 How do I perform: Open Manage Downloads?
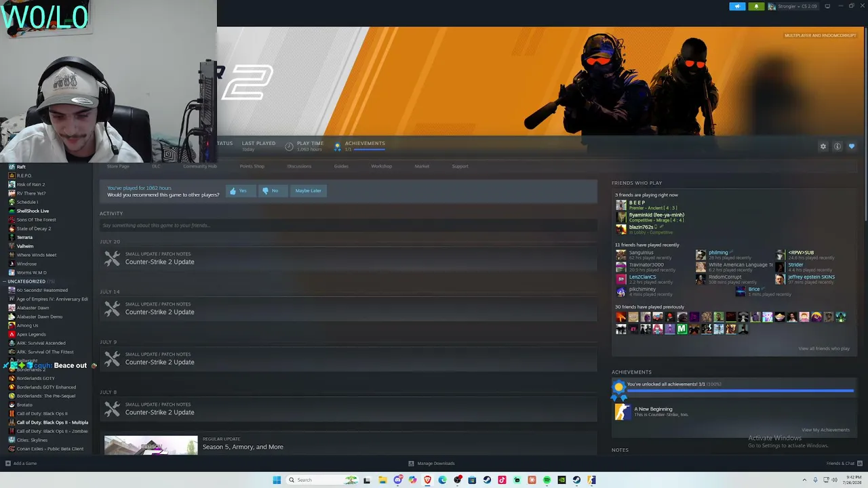pos(431,464)
